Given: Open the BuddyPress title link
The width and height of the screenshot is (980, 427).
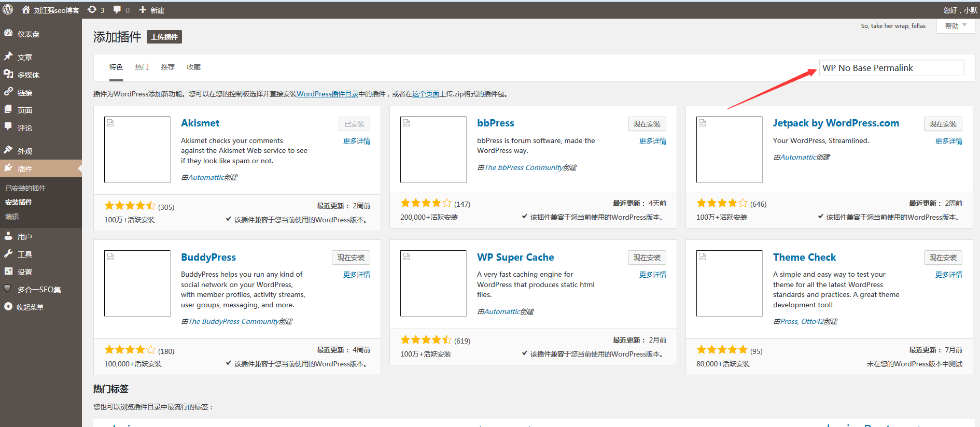Looking at the screenshot, I should tap(208, 258).
